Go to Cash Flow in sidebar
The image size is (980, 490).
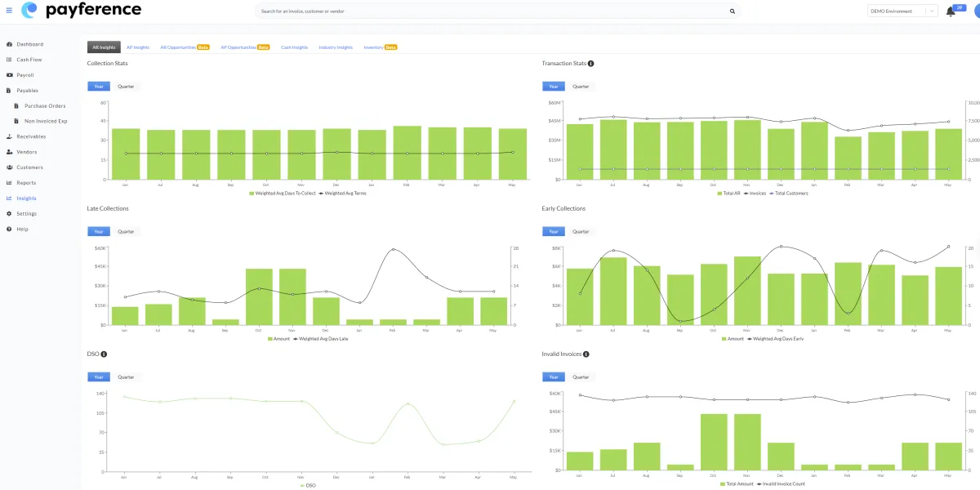(29, 60)
